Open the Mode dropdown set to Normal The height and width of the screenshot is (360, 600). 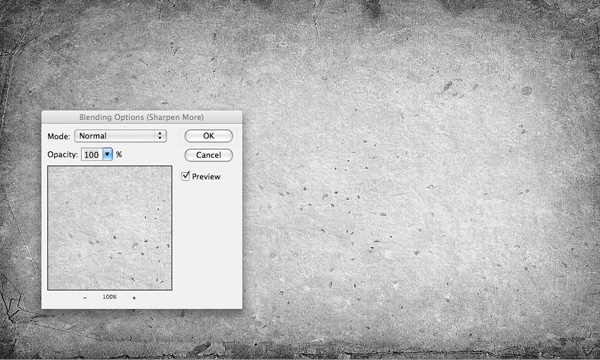tap(121, 136)
